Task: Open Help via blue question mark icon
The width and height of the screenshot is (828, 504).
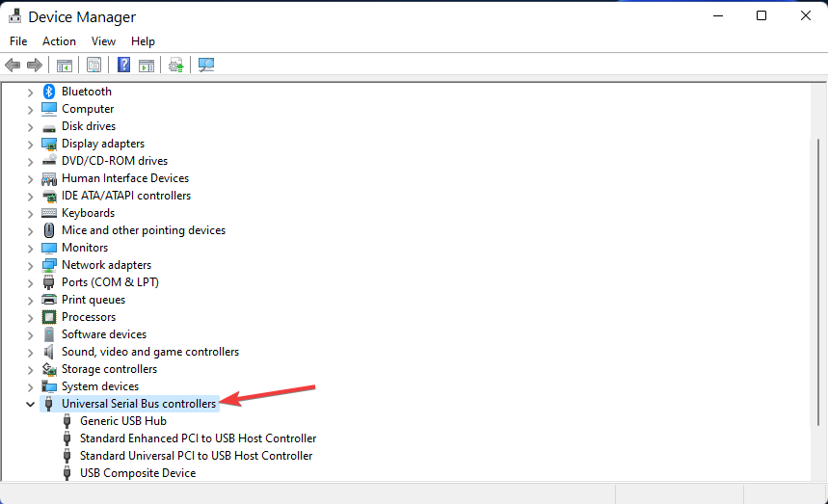Action: pyautogui.click(x=123, y=65)
